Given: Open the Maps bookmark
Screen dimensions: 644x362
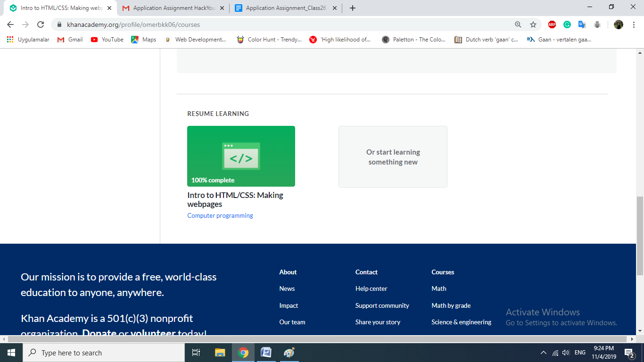Looking at the screenshot, I should [144, 40].
